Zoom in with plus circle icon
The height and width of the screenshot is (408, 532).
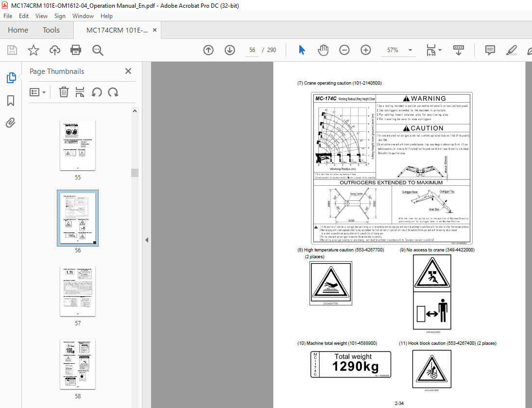365,50
